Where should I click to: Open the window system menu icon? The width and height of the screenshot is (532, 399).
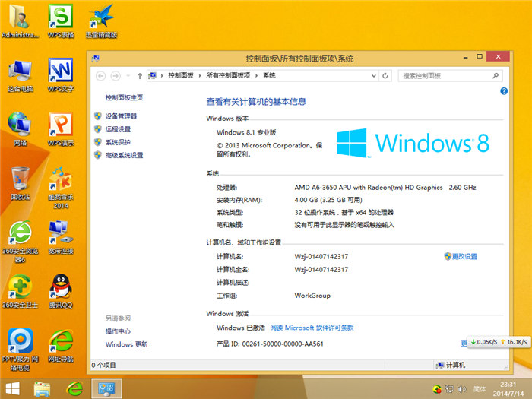point(95,59)
